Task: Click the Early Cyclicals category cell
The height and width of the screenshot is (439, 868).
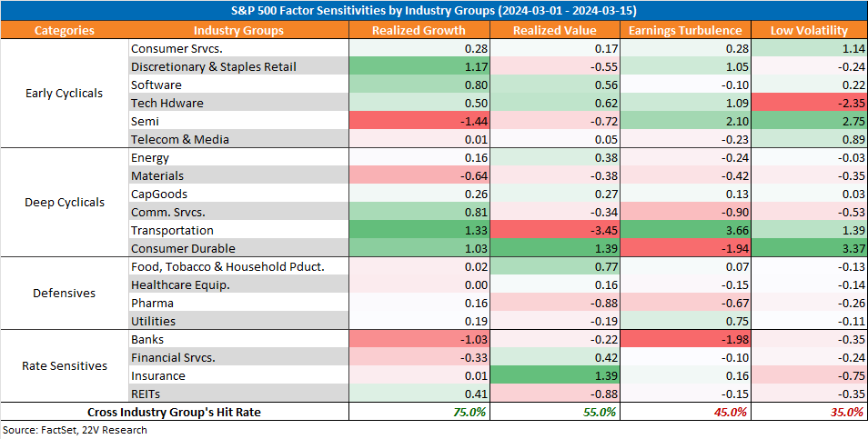Action: (65, 94)
